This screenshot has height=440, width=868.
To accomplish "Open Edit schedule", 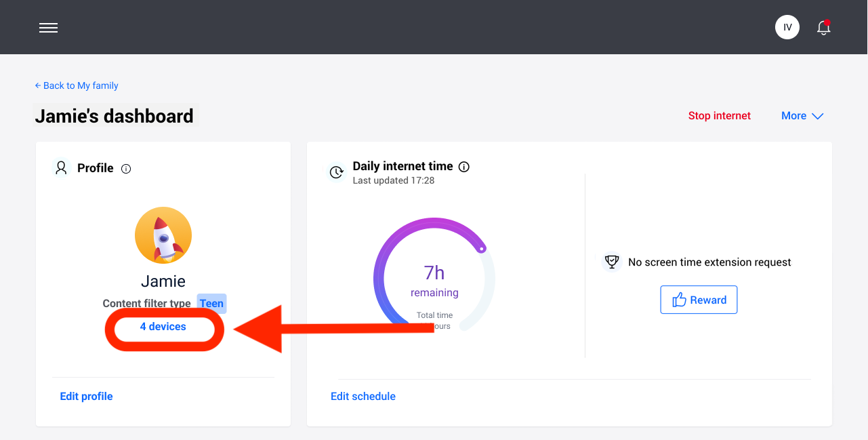I will pyautogui.click(x=363, y=396).
